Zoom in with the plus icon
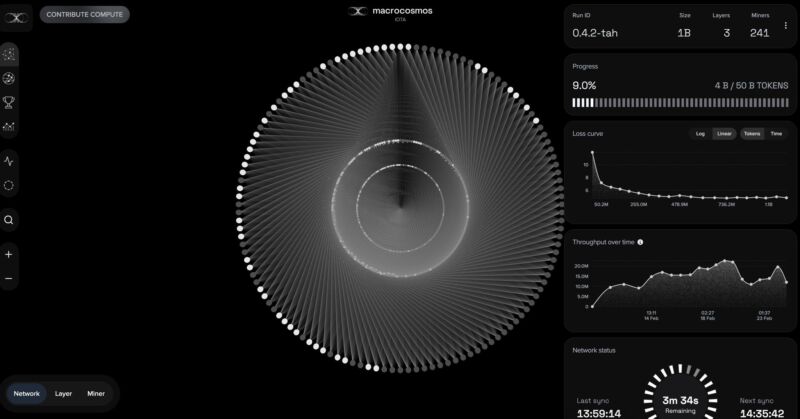 [x=9, y=254]
